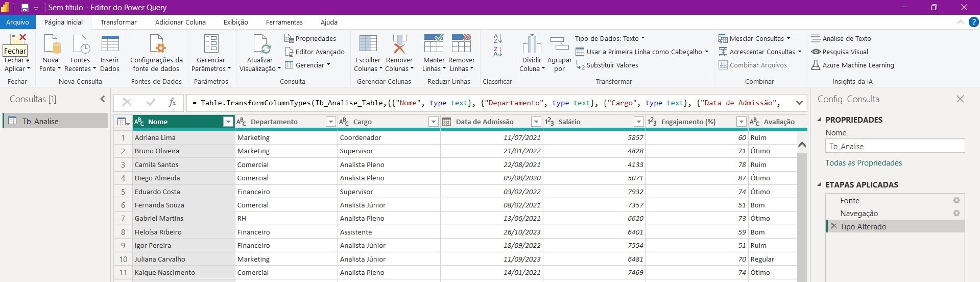This screenshot has width=980, height=282.
Task: Switch to the Ferramentas tab
Action: pos(284,22)
